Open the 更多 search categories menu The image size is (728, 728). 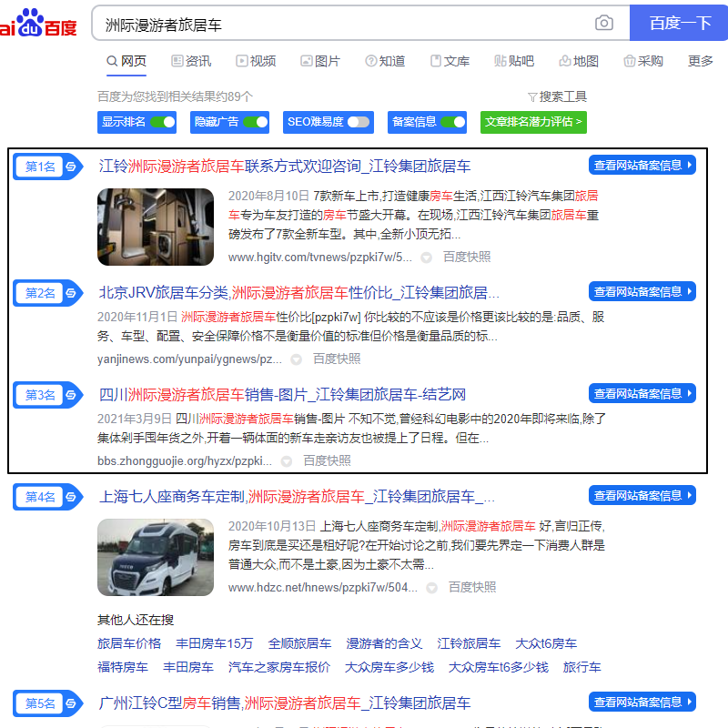(x=700, y=61)
